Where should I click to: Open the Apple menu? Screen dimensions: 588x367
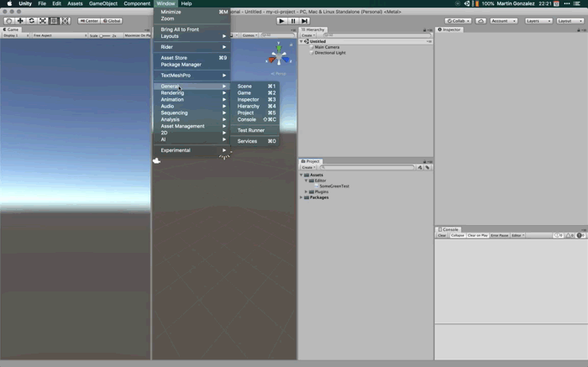coord(9,3)
